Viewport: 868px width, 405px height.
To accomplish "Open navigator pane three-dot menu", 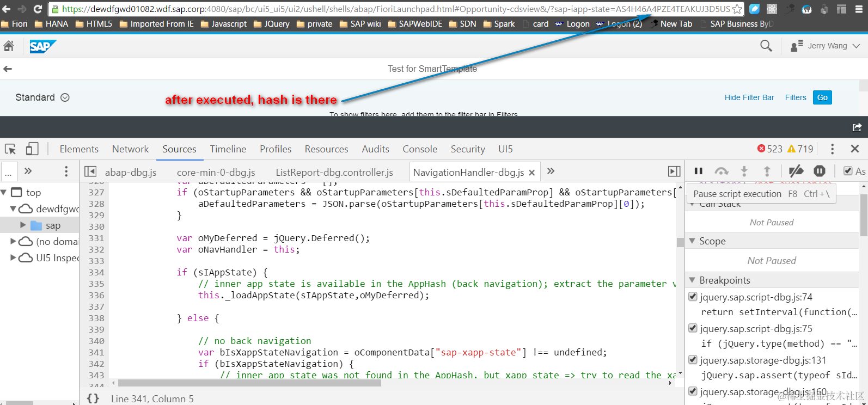I will (x=66, y=171).
